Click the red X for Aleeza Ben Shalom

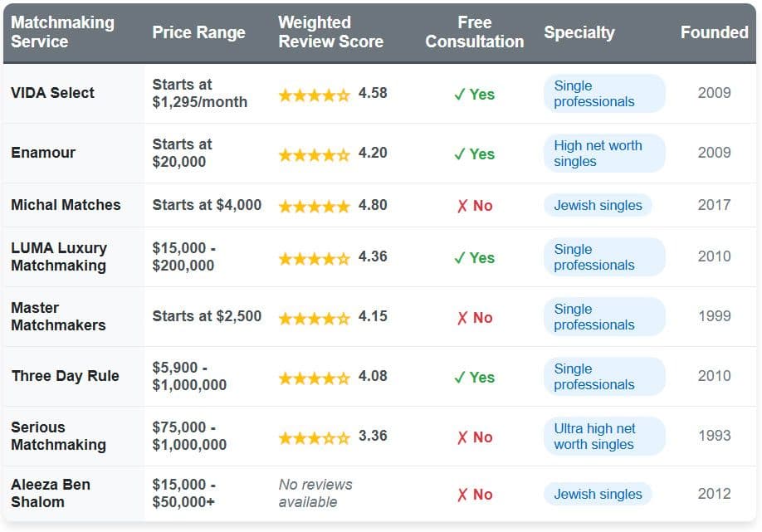(462, 495)
